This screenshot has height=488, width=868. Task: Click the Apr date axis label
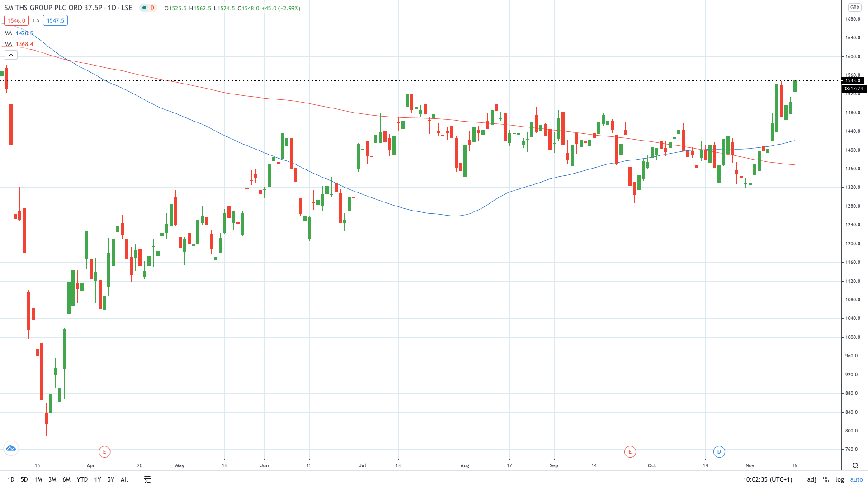coord(90,465)
